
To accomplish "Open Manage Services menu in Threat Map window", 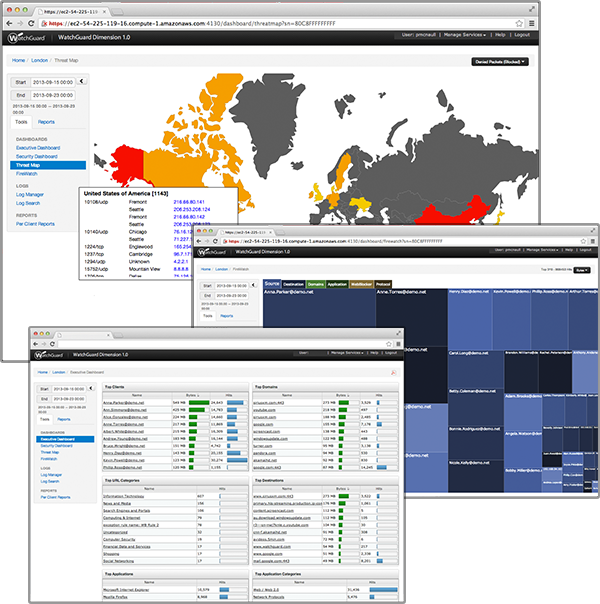I will (464, 35).
